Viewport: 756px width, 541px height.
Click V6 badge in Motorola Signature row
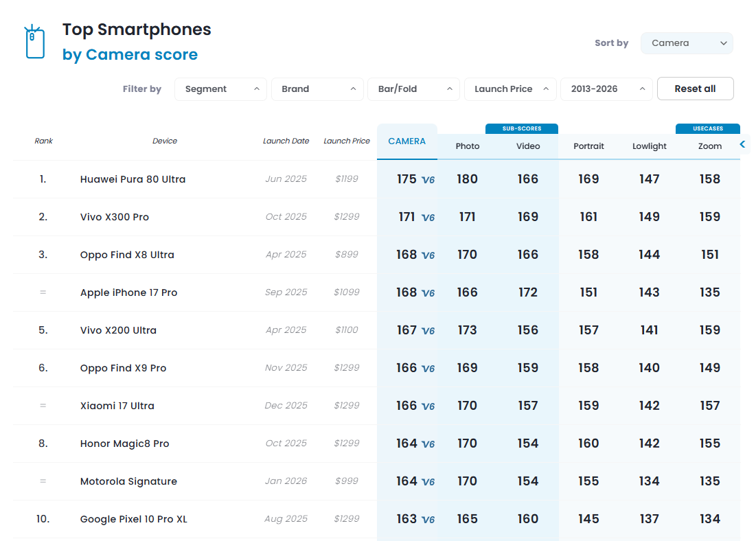(428, 482)
